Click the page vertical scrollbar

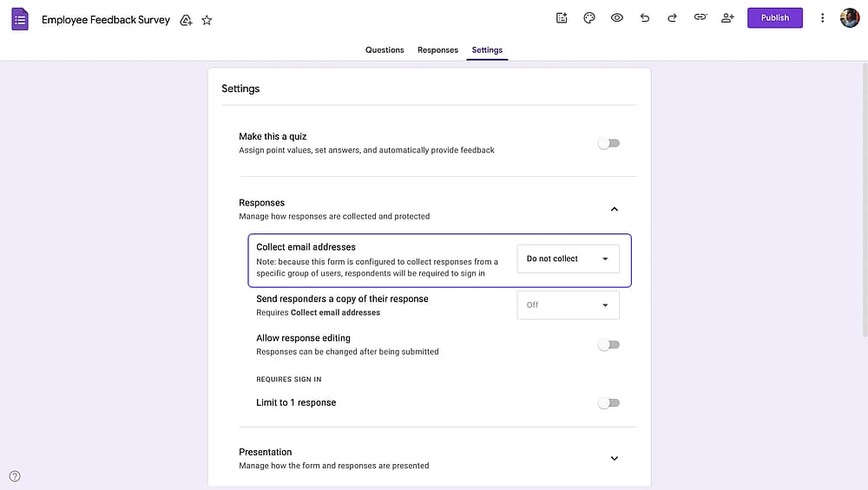tap(865, 199)
